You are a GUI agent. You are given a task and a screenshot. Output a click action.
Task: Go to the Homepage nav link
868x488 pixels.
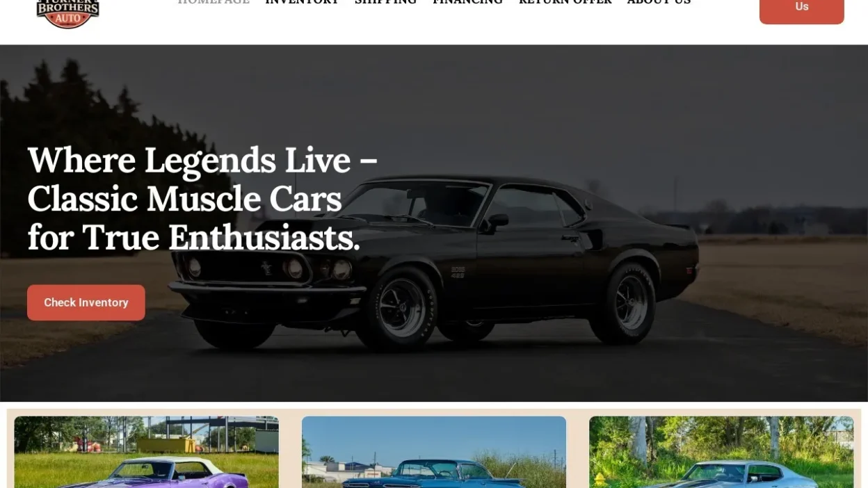[214, 2]
